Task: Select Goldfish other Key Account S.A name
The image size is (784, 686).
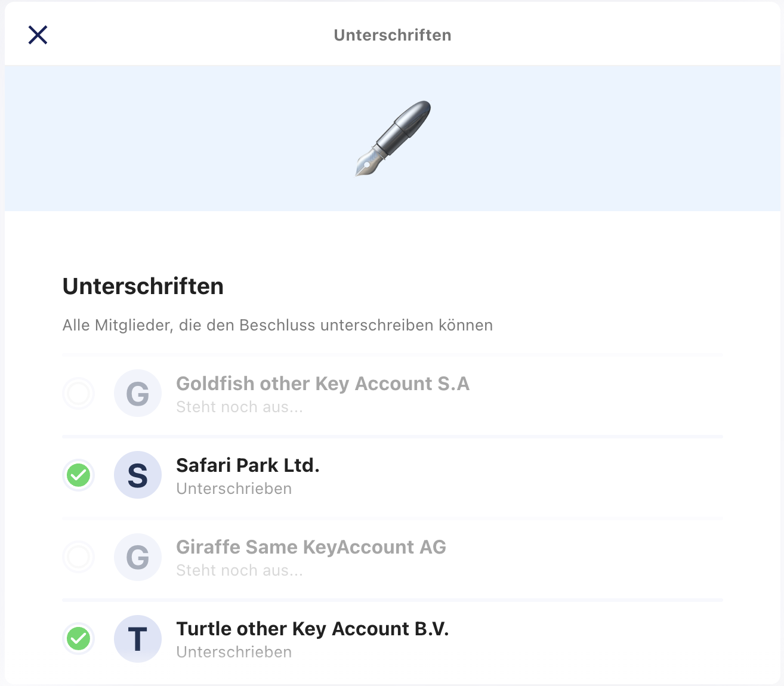Action: click(x=323, y=384)
